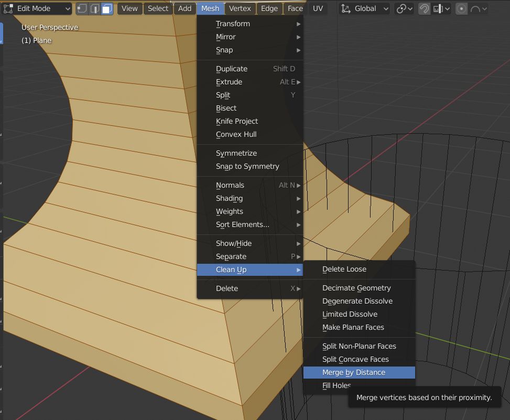Open the pivot point dropdown
The image size is (510, 420).
(x=404, y=8)
